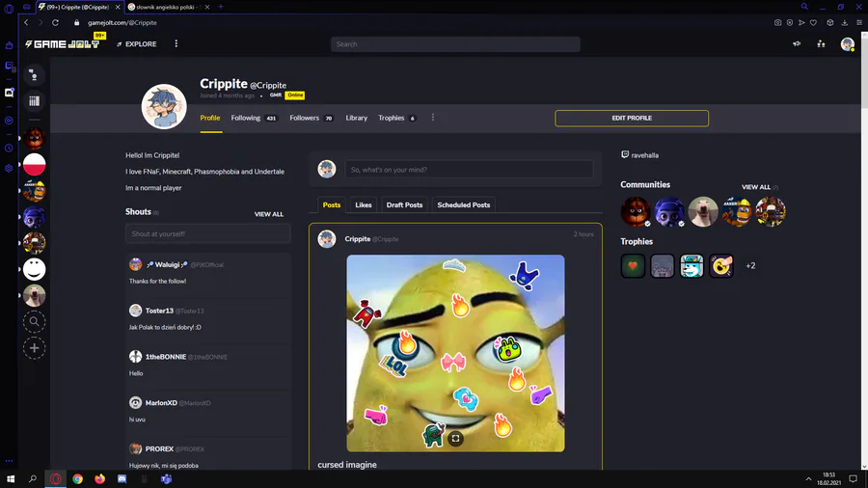Open the red heart trophy
This screenshot has width=868, height=488.
pyautogui.click(x=633, y=266)
